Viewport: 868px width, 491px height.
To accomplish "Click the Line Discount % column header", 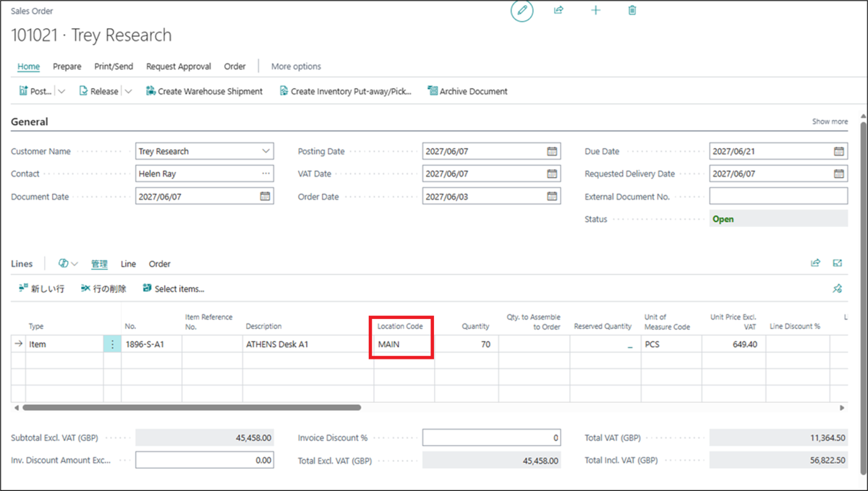I will [x=794, y=327].
